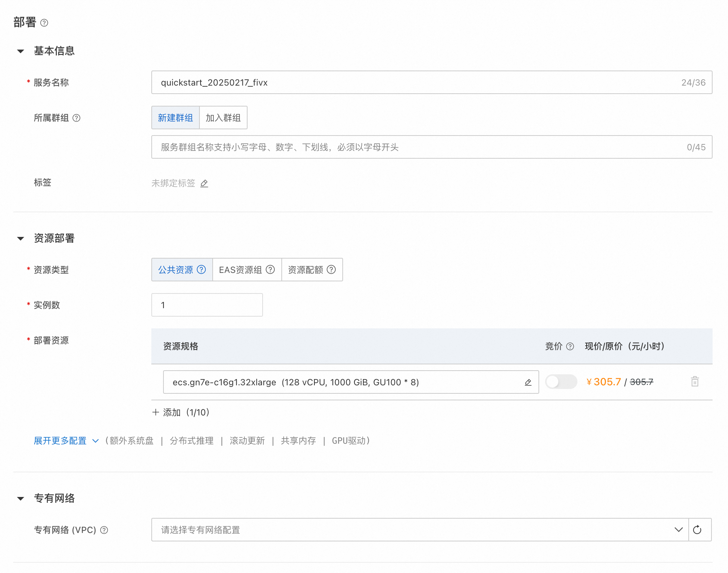The width and height of the screenshot is (728, 573).
Task: Collapse the 基本信息 section
Action: [x=21, y=51]
